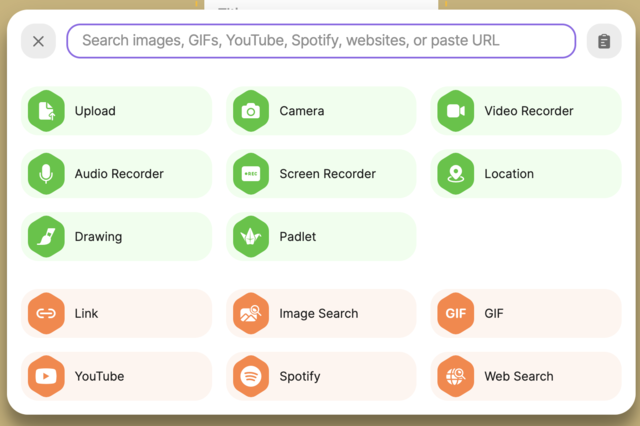Click the Audio Recorder label
This screenshot has height=426, width=640.
[119, 174]
